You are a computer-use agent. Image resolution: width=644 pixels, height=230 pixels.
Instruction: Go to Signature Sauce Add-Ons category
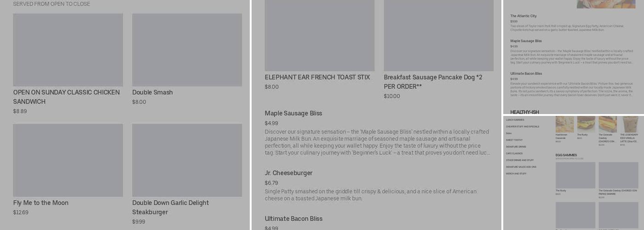521,167
